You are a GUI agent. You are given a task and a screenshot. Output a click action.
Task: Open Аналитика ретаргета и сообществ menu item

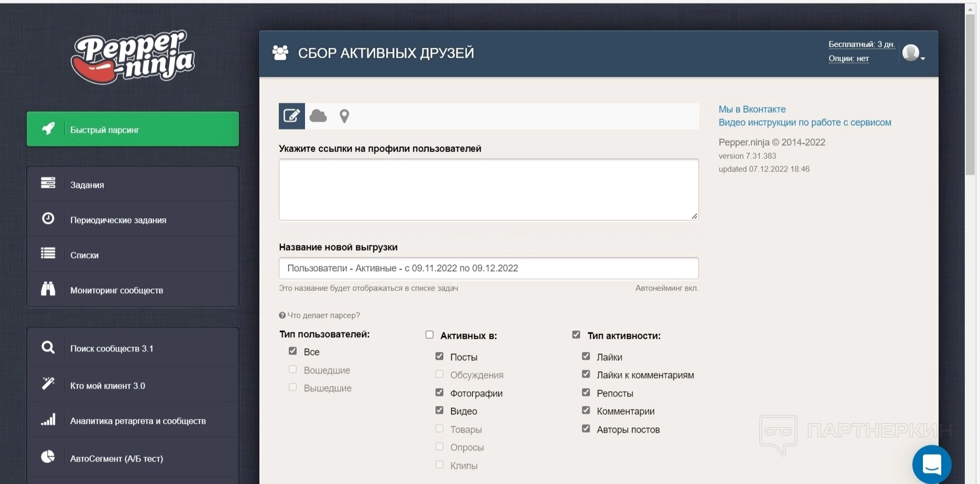click(x=133, y=420)
